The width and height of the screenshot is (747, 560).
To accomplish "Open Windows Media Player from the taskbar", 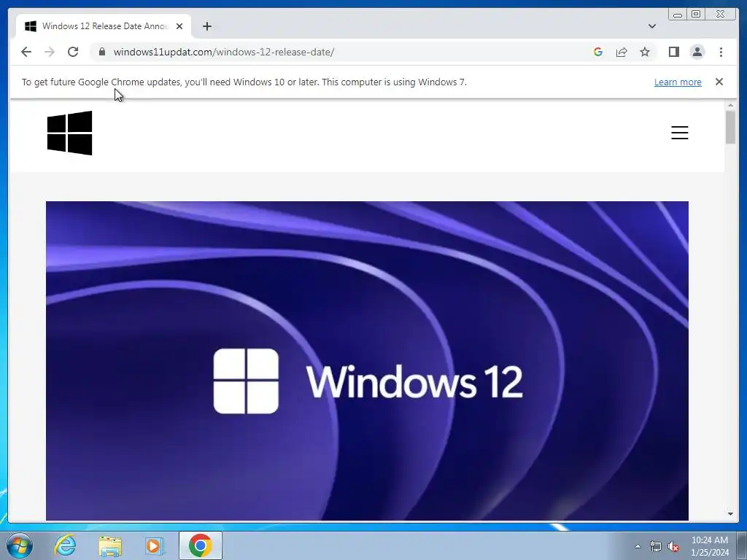I will [154, 545].
